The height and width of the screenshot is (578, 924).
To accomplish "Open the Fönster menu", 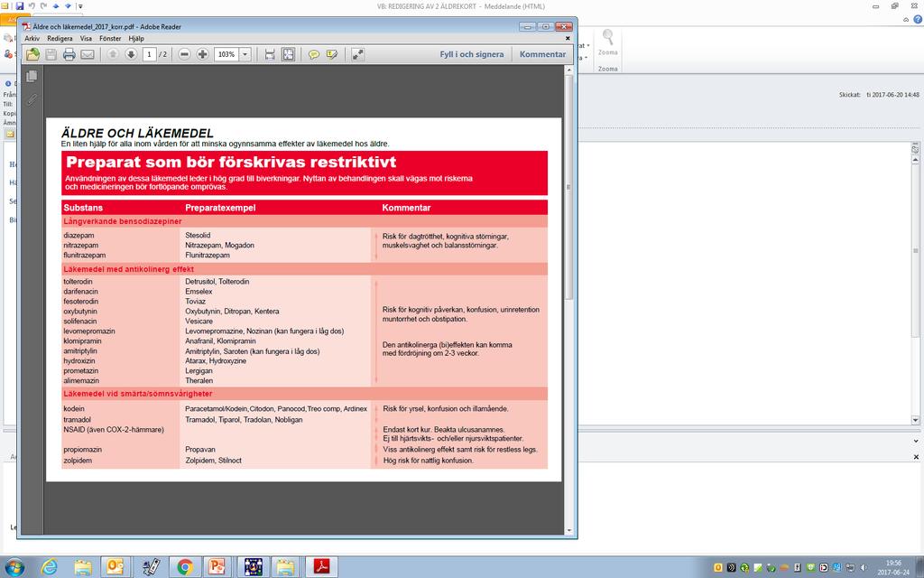I will click(110, 38).
